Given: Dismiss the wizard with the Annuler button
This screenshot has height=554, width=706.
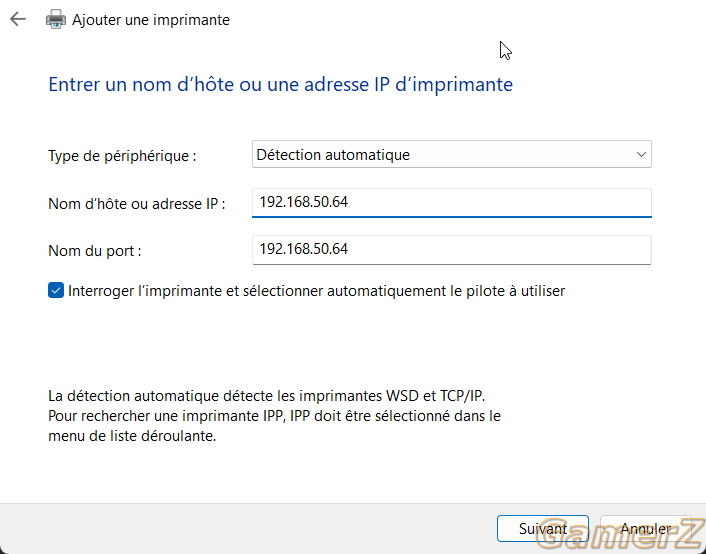Looking at the screenshot, I should point(645,528).
